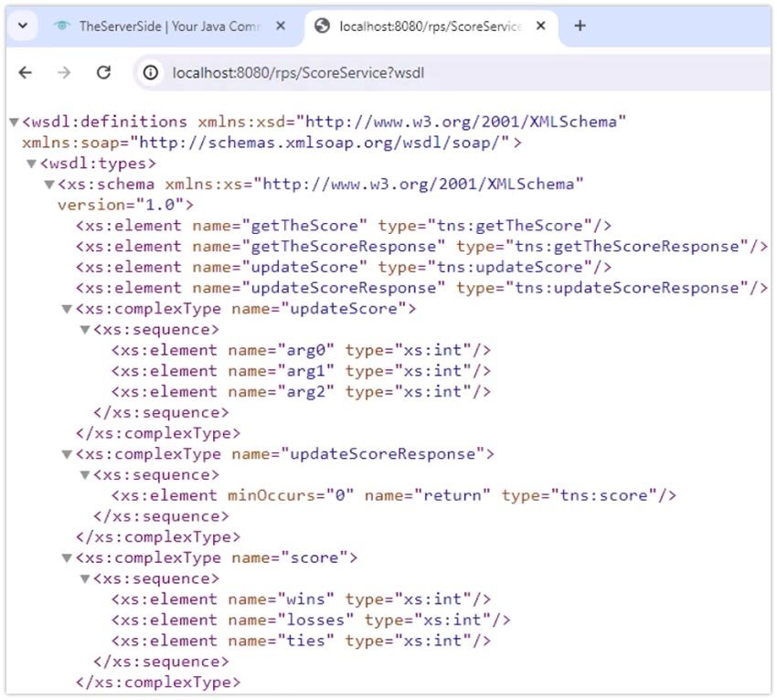Click the globe favicon on the localhost tab

[322, 27]
